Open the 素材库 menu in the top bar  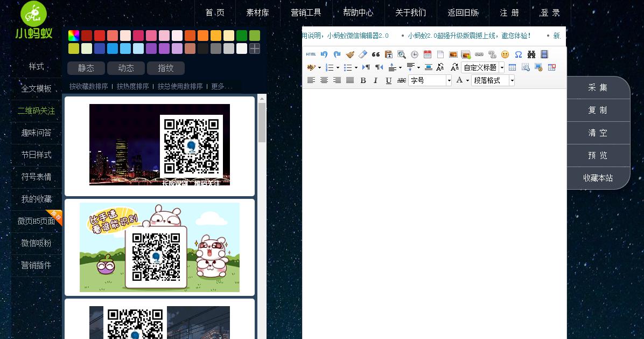click(257, 13)
